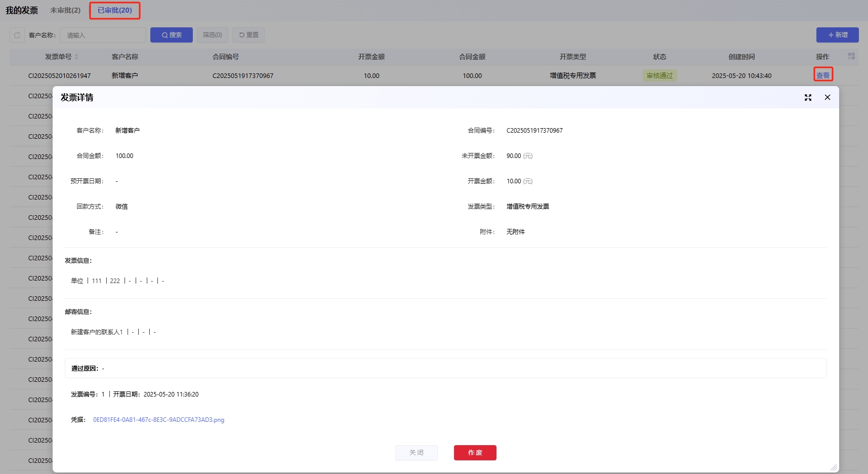Click the 搜索 search button
This screenshot has height=474, width=868.
tap(172, 35)
